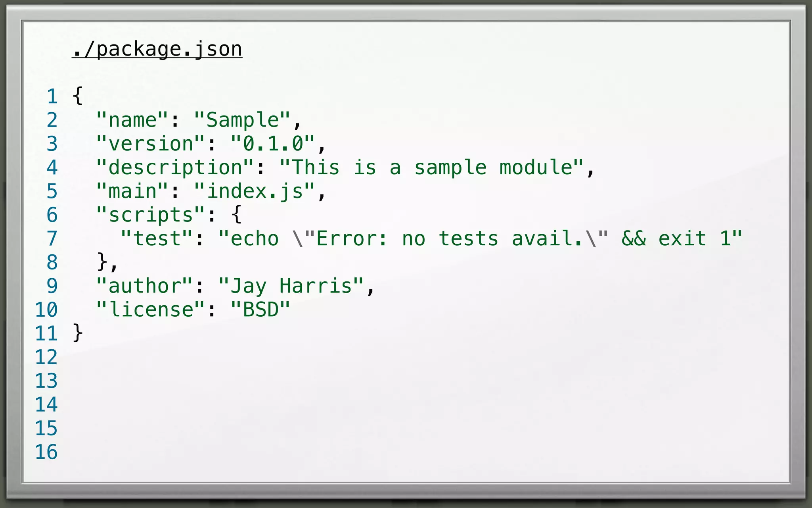Click the "author" key
812x508 pixels.
145,286
